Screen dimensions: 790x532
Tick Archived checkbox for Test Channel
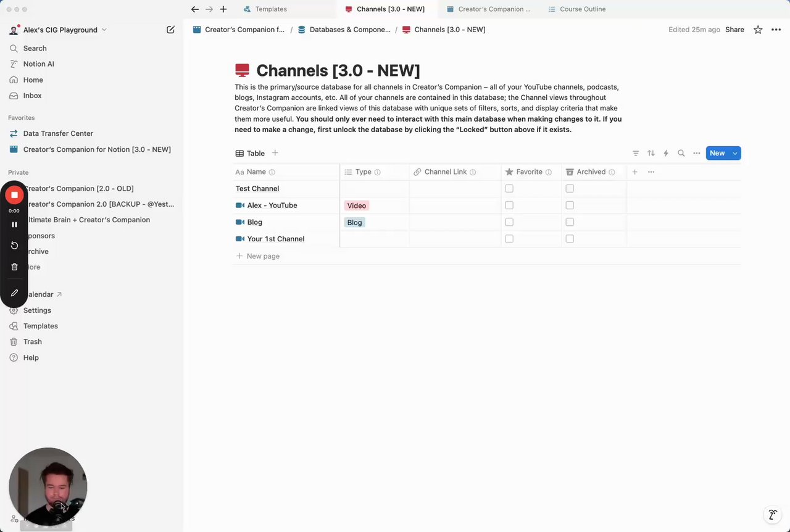(570, 188)
